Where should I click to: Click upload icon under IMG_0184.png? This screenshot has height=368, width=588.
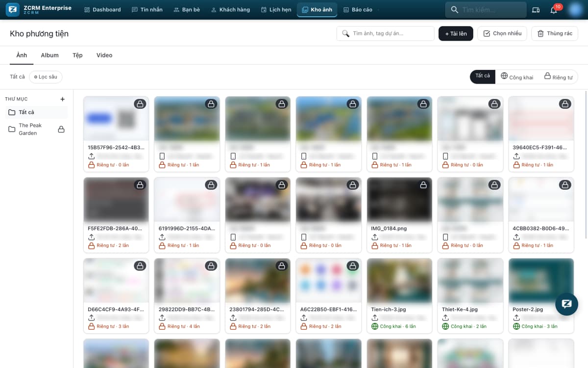(375, 237)
